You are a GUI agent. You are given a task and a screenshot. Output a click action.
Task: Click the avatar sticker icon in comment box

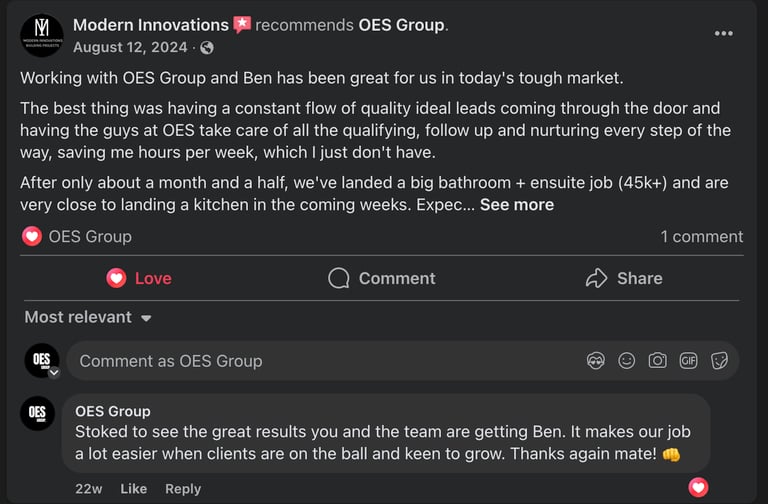point(596,361)
